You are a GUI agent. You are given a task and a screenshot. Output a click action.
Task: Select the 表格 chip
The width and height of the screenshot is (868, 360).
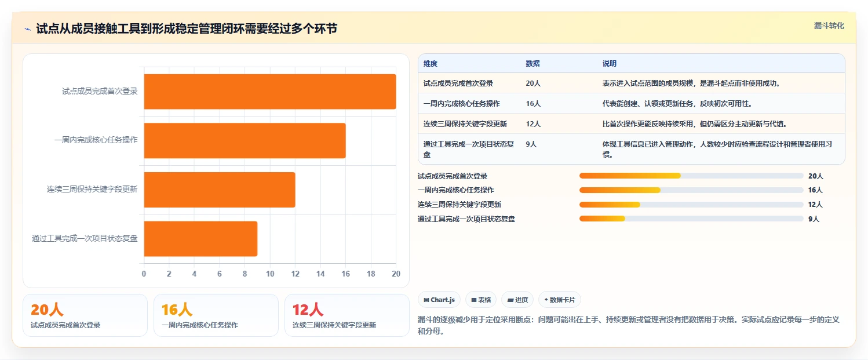[481, 300]
